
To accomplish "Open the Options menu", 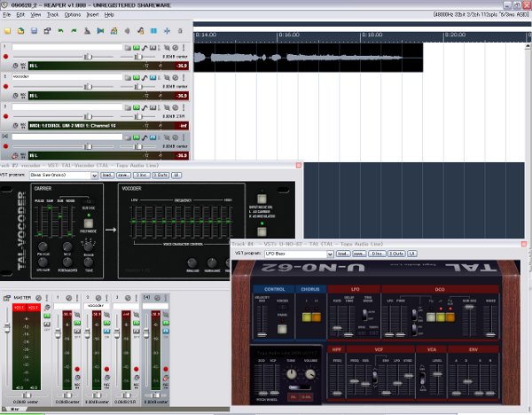I will click(73, 15).
